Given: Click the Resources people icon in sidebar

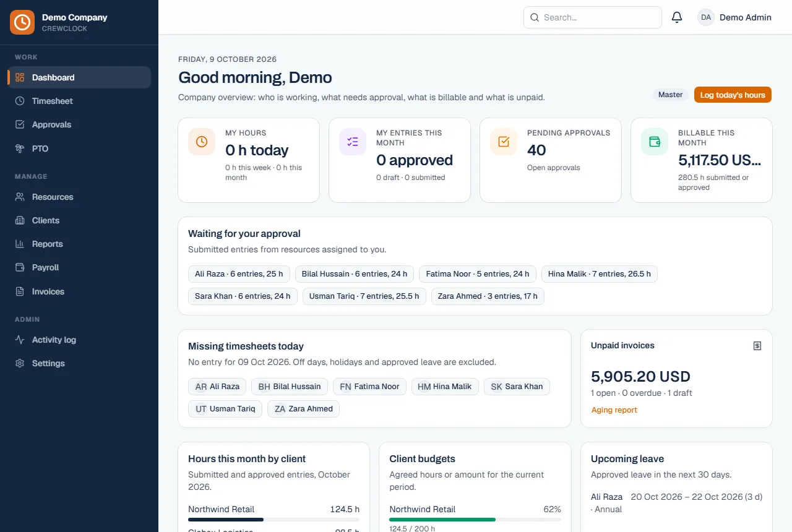Looking at the screenshot, I should click(20, 197).
